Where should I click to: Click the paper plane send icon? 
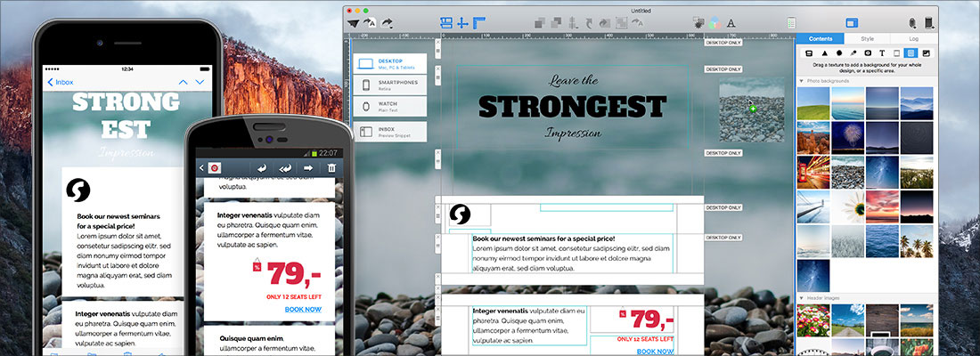(x=354, y=22)
